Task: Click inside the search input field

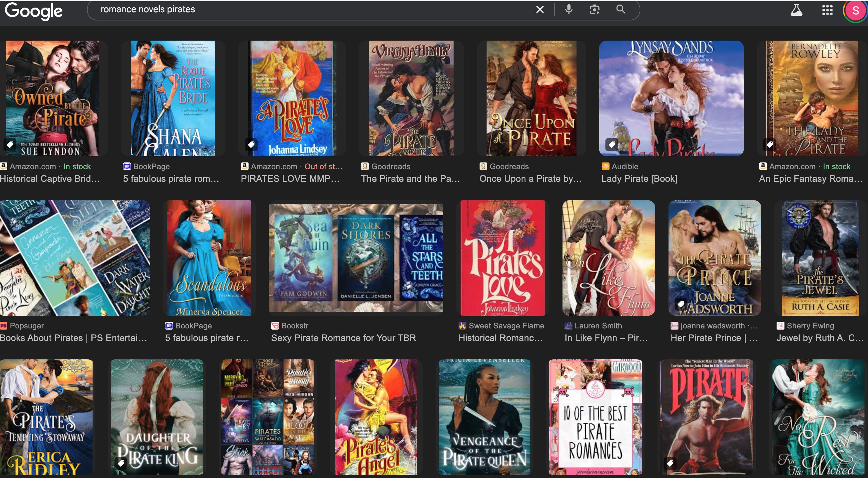Action: pos(303,9)
